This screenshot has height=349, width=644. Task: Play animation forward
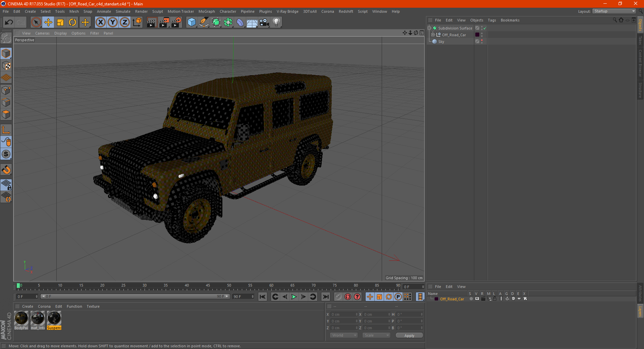[294, 297]
